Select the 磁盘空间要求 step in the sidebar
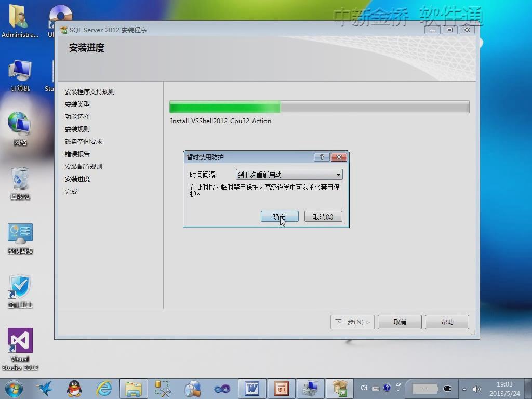The height and width of the screenshot is (399, 532). [x=84, y=141]
